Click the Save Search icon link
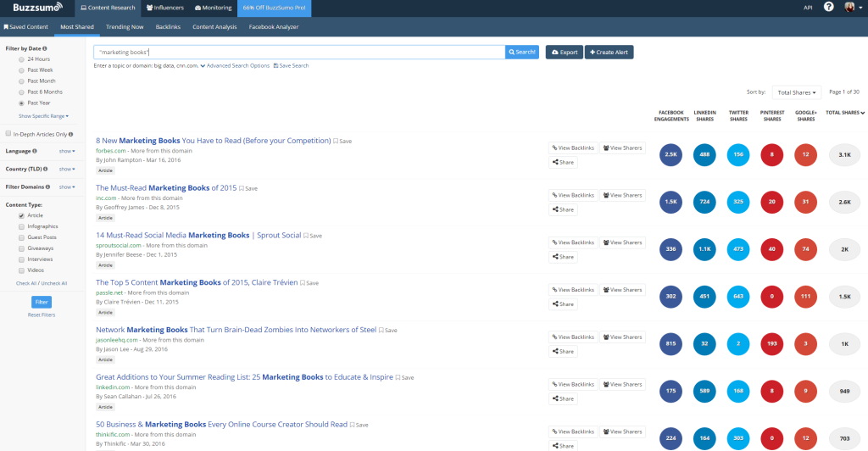The height and width of the screenshot is (451, 868). [x=291, y=65]
